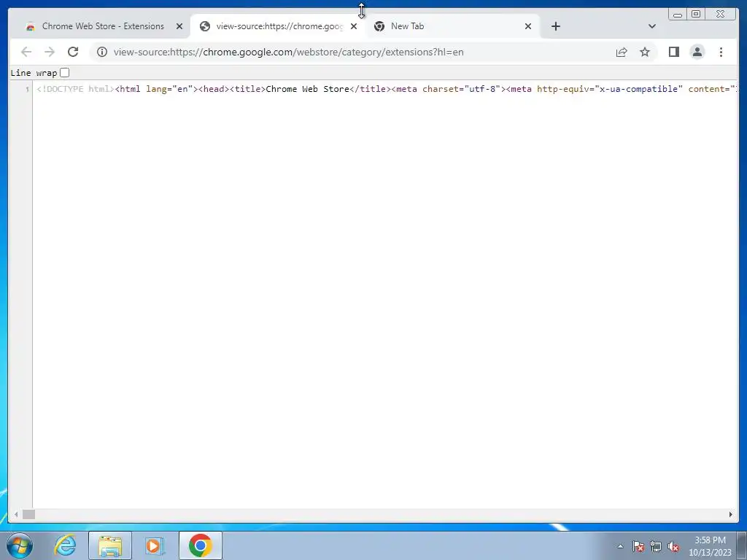Click the http-equiv "x-ua-compatible" attribute
The width and height of the screenshot is (747, 560).
coord(609,89)
